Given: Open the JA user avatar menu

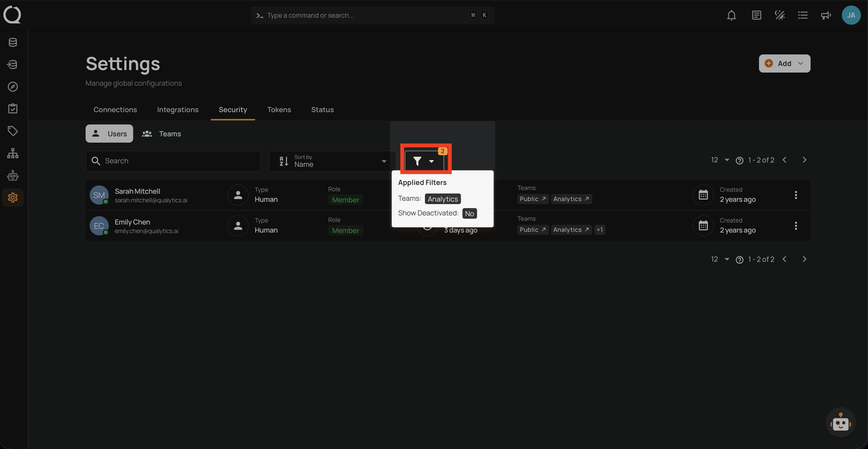Looking at the screenshot, I should tap(851, 15).
